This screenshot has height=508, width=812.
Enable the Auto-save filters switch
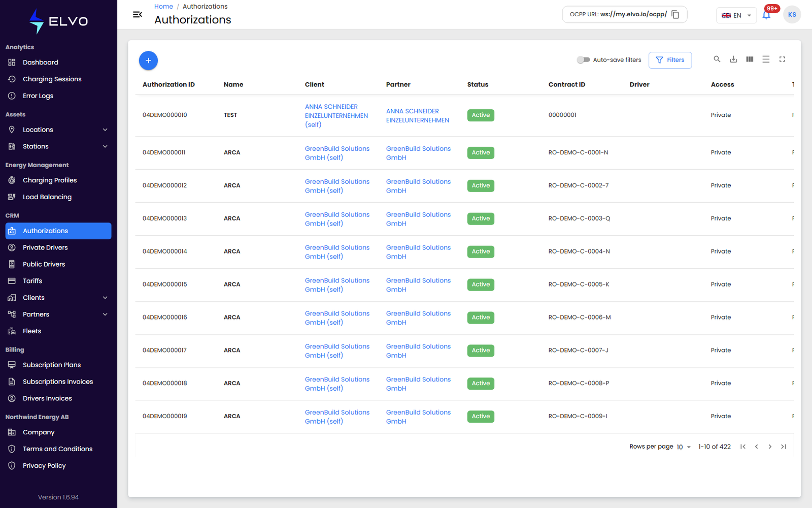click(583, 60)
